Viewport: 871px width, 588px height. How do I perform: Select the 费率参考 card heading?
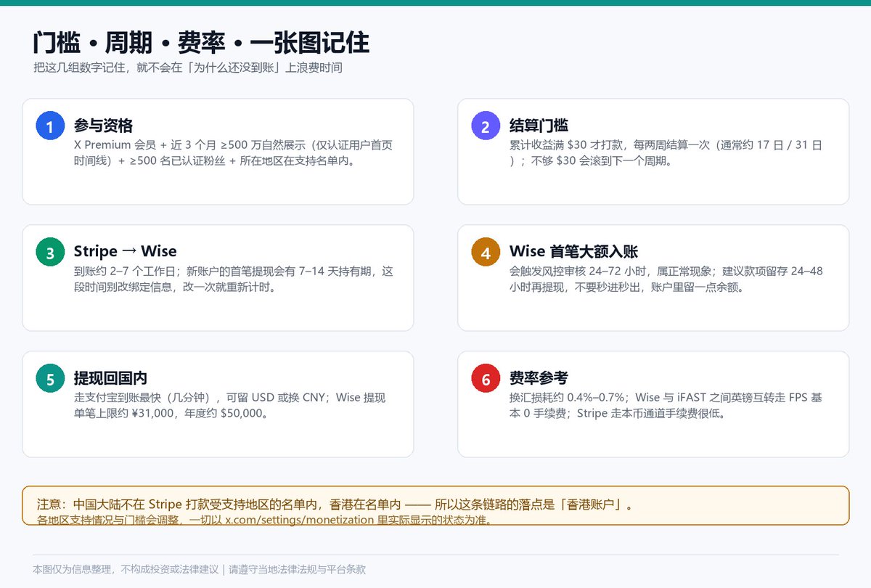tap(539, 378)
